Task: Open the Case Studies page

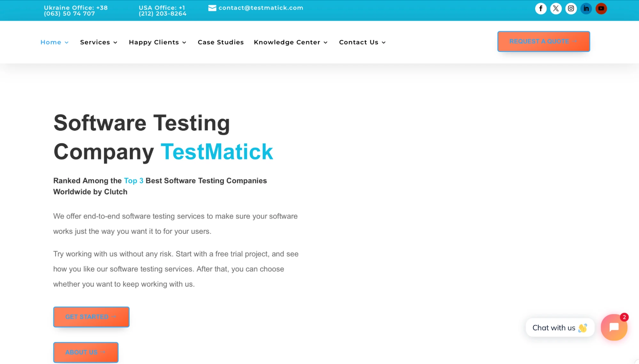Action: [221, 42]
